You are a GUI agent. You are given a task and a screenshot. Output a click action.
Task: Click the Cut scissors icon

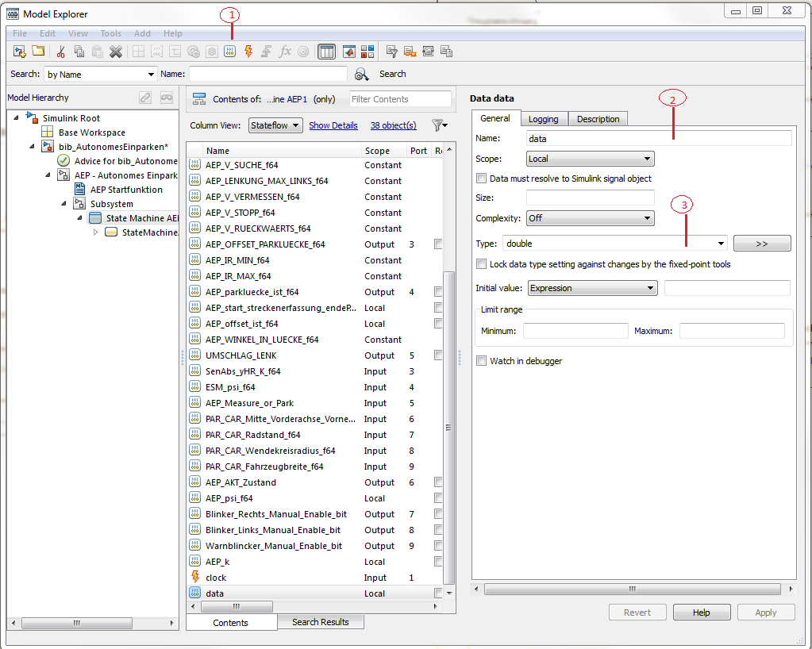(60, 52)
